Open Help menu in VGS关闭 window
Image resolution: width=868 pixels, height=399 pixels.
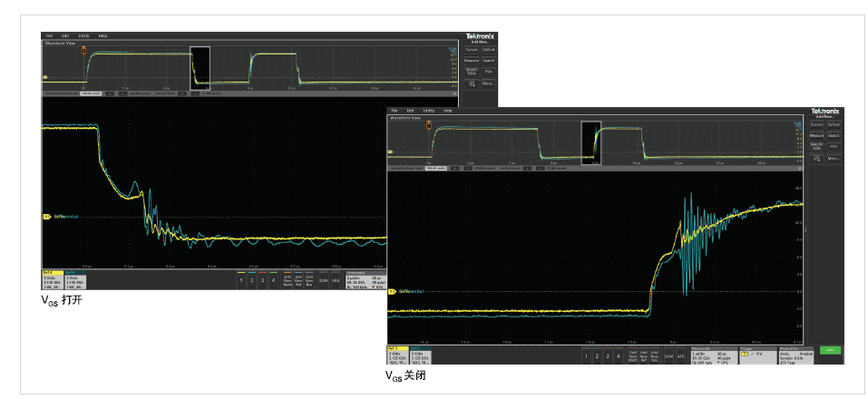coord(448,111)
